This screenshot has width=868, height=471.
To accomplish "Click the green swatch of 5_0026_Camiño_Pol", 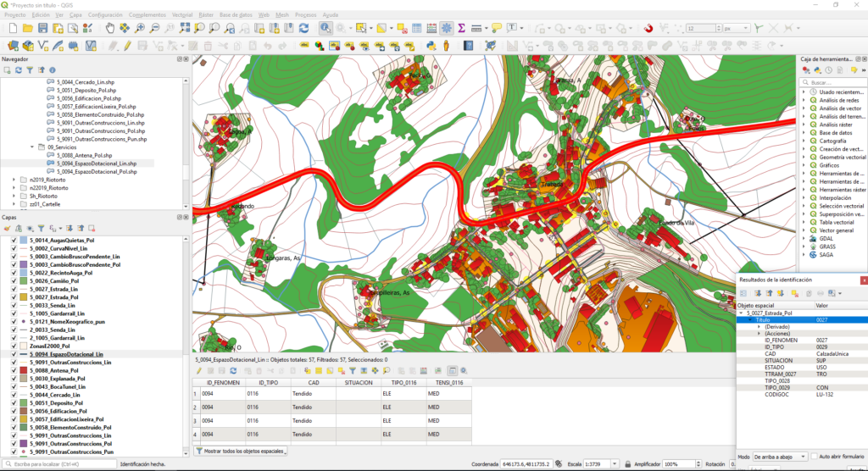I will (24, 281).
